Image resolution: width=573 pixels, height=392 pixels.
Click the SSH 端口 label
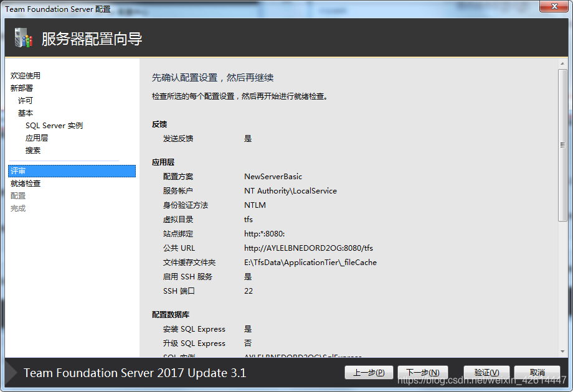click(179, 291)
